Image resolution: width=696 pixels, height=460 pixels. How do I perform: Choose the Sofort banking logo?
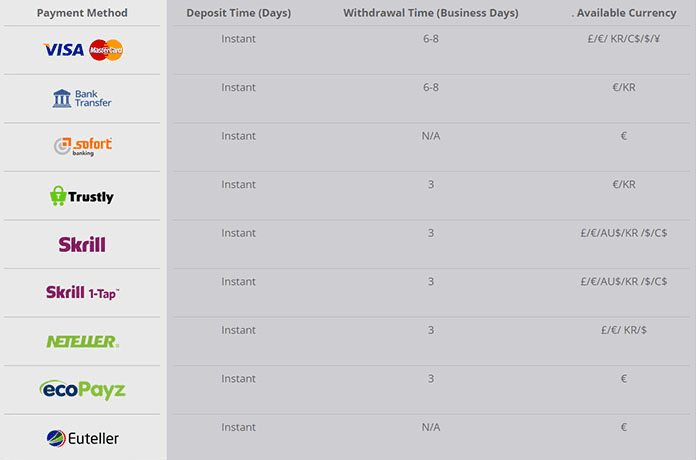(x=83, y=147)
